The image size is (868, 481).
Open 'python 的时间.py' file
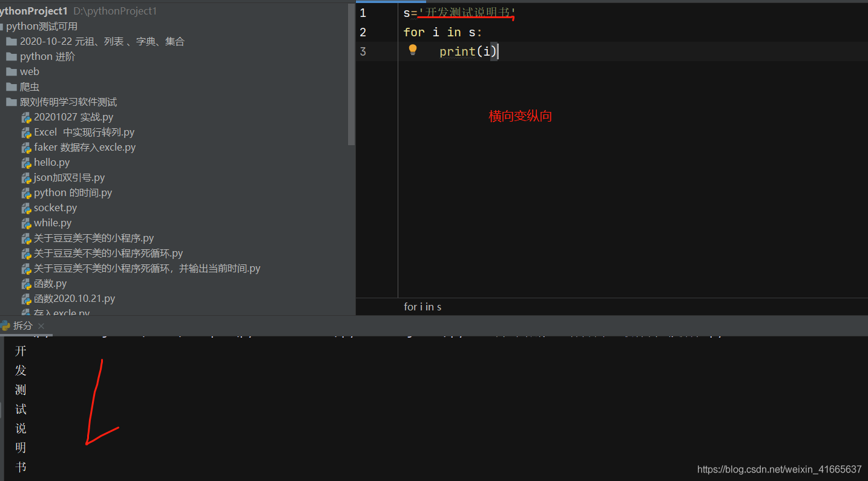click(x=73, y=192)
